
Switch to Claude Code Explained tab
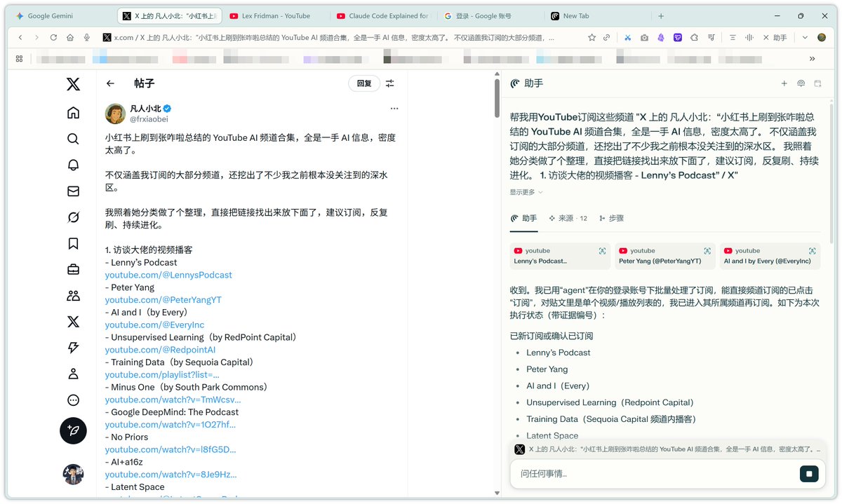coord(382,15)
